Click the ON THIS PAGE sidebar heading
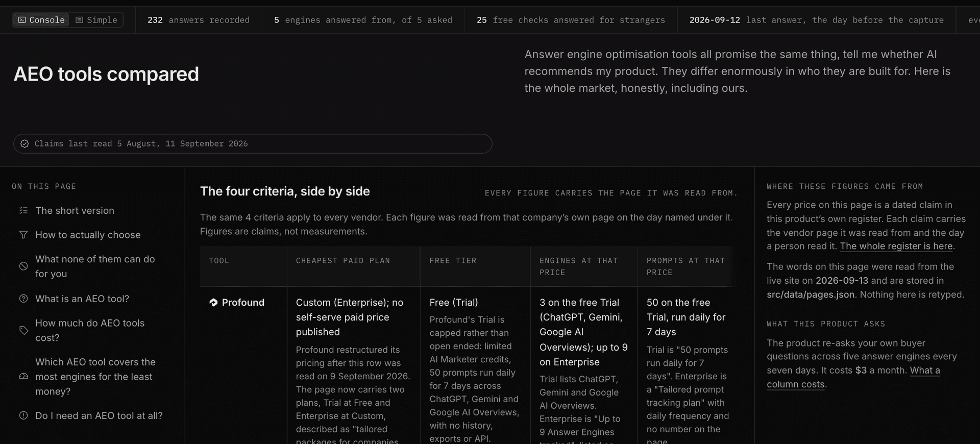This screenshot has width=980, height=444. [44, 187]
